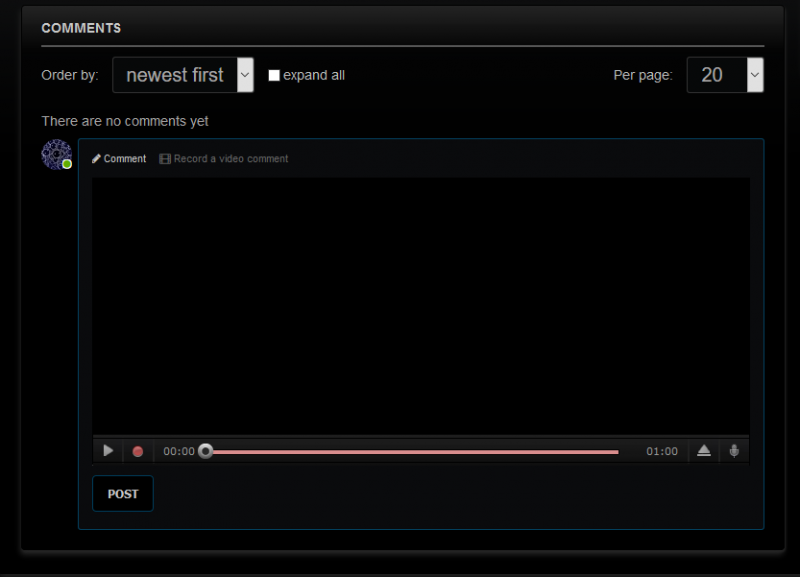Start recording with the red record button
Viewport: 800px width, 577px height.
138,451
